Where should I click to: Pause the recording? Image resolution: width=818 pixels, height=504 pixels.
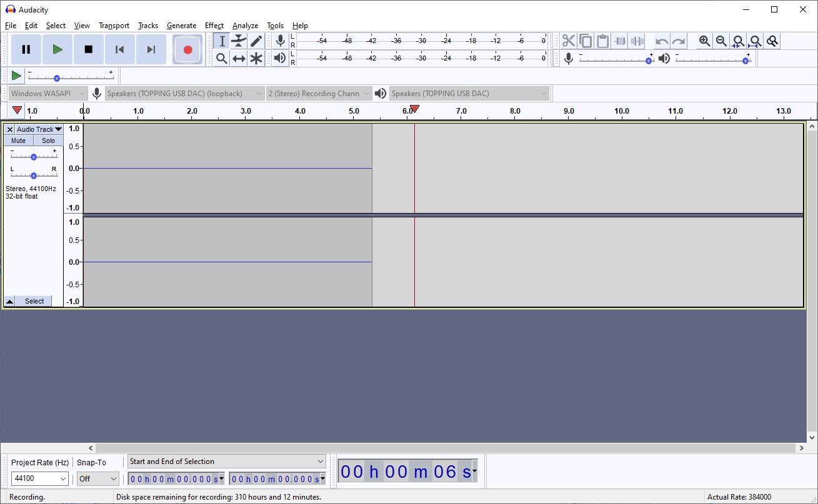click(x=26, y=49)
